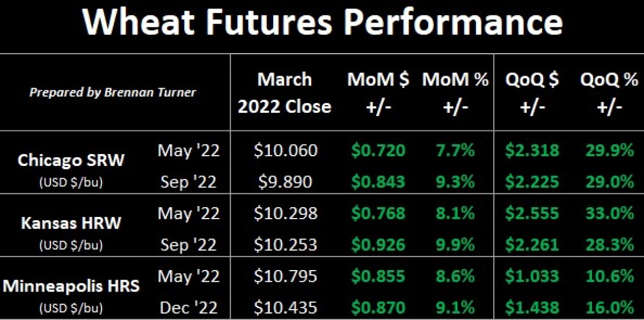
Task: Select the March 2022 Close column header
Action: click(284, 92)
